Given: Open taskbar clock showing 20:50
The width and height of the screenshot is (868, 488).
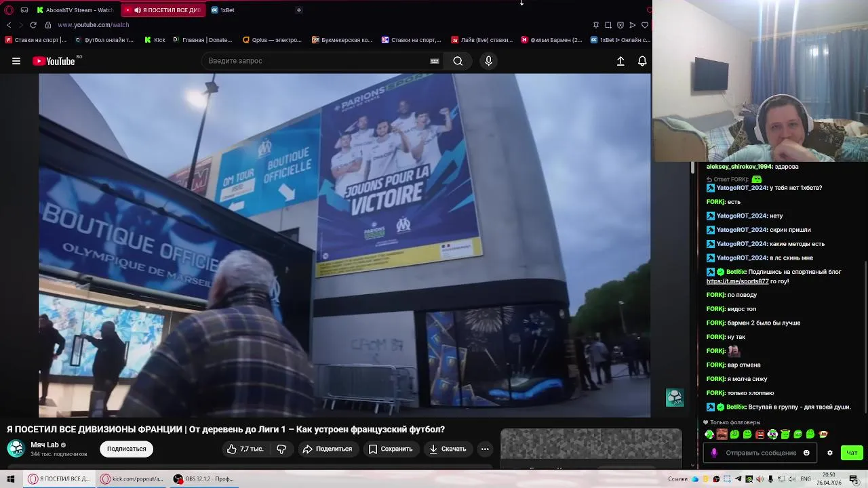Looking at the screenshot, I should pyautogui.click(x=829, y=479).
